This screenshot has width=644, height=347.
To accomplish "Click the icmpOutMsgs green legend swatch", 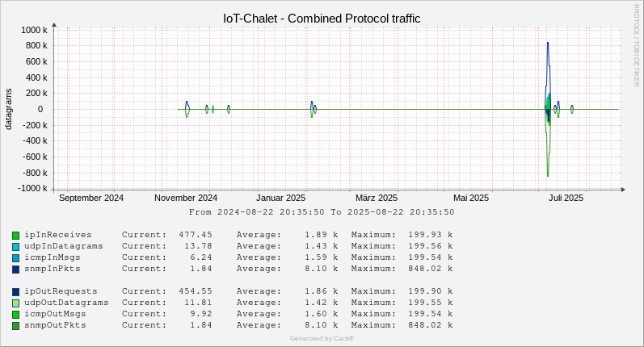I will (x=15, y=315).
